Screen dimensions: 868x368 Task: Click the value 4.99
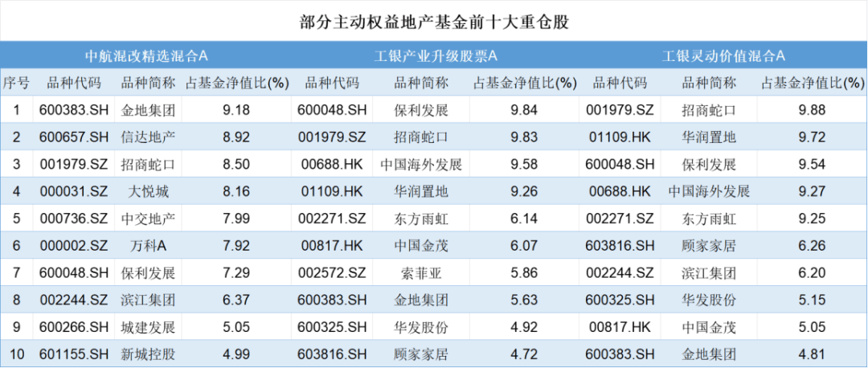point(235,354)
